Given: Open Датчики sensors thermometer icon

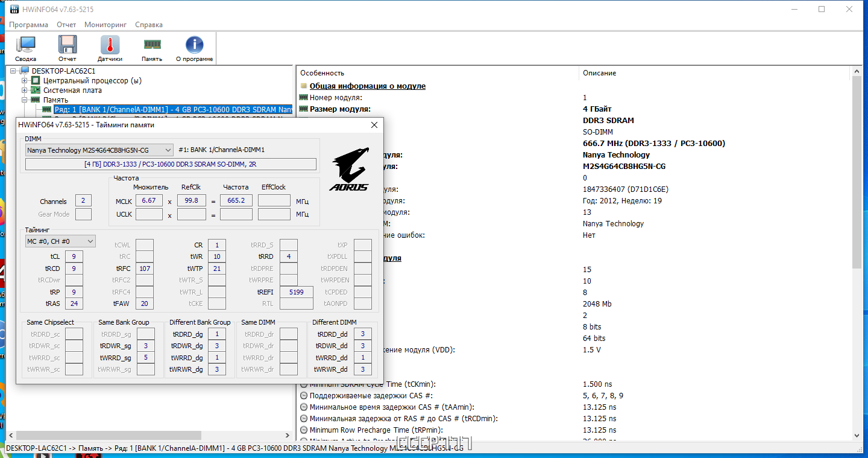Looking at the screenshot, I should click(x=110, y=49).
